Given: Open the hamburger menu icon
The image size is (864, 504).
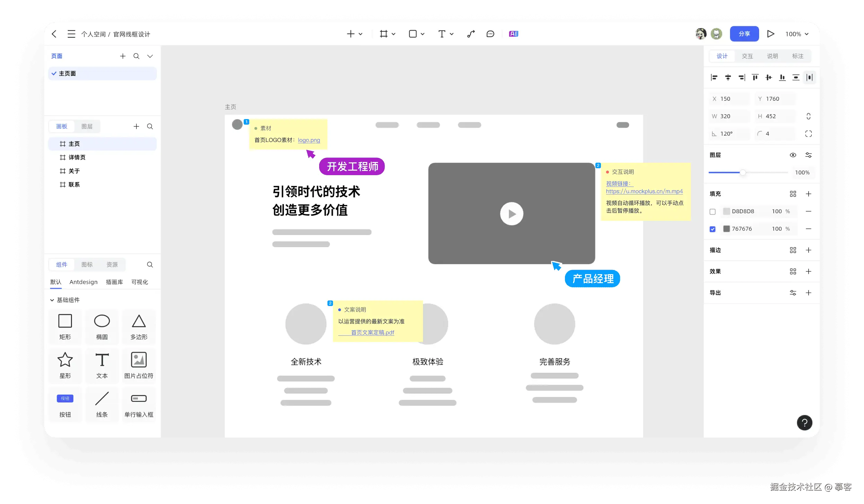Looking at the screenshot, I should point(71,34).
